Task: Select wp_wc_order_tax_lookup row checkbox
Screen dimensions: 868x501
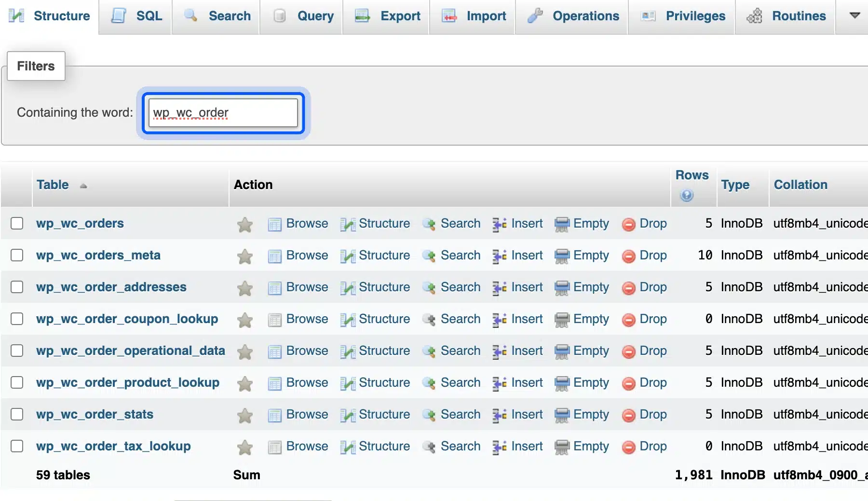Action: tap(17, 446)
